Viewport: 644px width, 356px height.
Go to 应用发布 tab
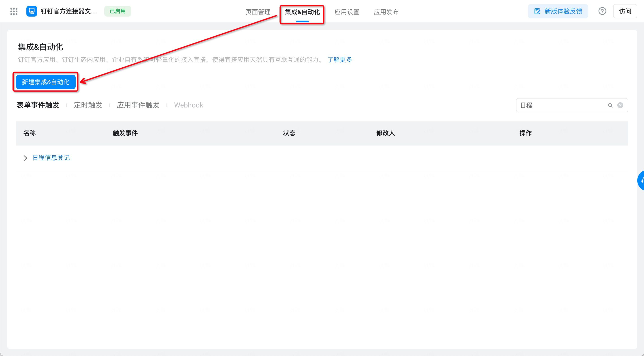(386, 12)
